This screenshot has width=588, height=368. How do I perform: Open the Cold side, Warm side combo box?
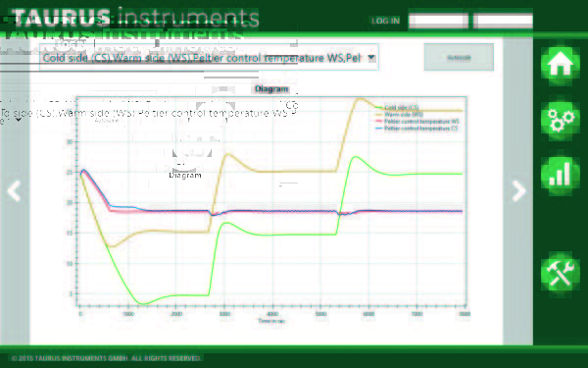coord(209,58)
